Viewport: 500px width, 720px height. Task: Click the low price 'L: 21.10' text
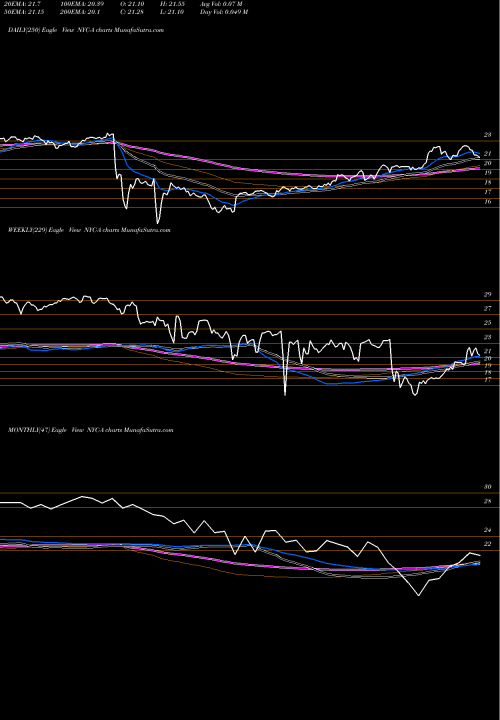click(172, 12)
